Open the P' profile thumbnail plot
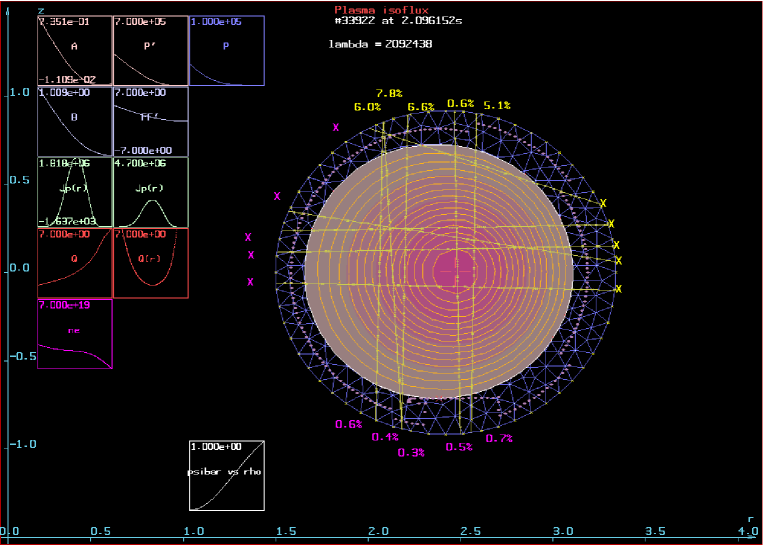The height and width of the screenshot is (545, 763). click(x=150, y=51)
